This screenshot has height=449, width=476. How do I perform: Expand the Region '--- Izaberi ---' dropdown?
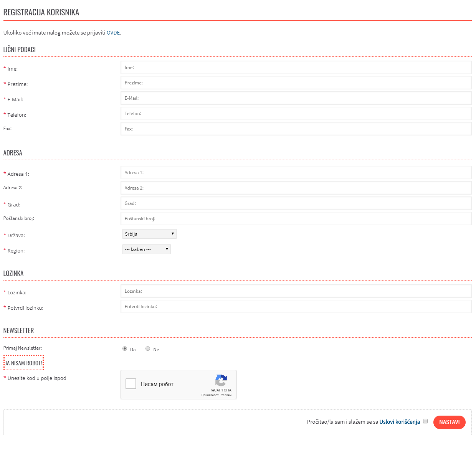(x=146, y=249)
